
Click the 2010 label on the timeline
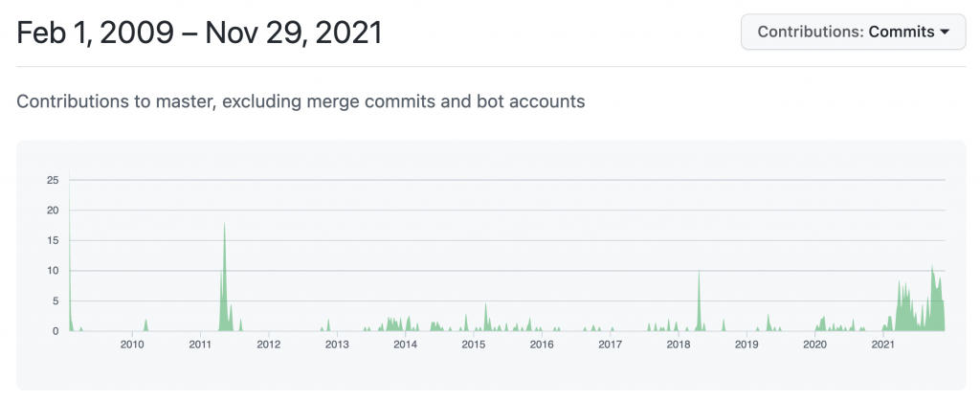coord(132,344)
